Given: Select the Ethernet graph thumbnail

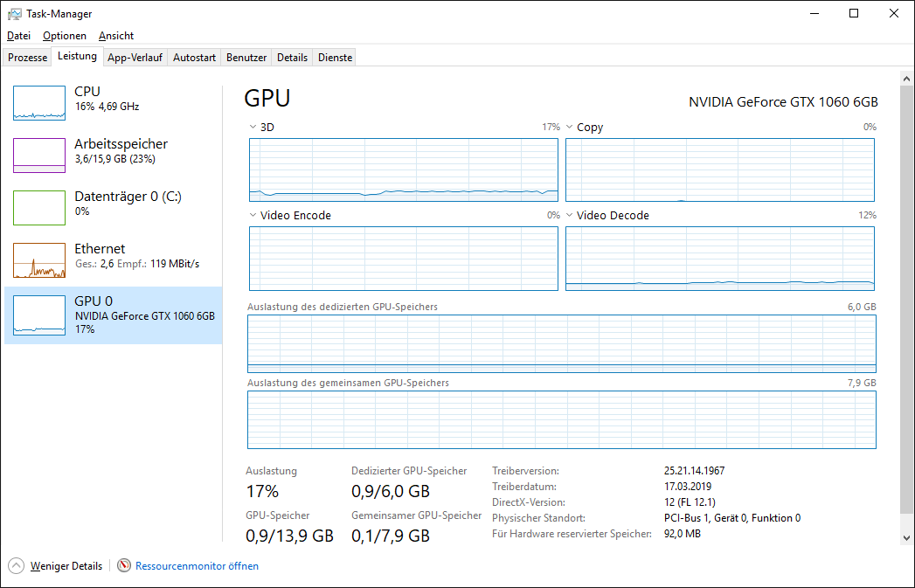Looking at the screenshot, I should pyautogui.click(x=39, y=260).
